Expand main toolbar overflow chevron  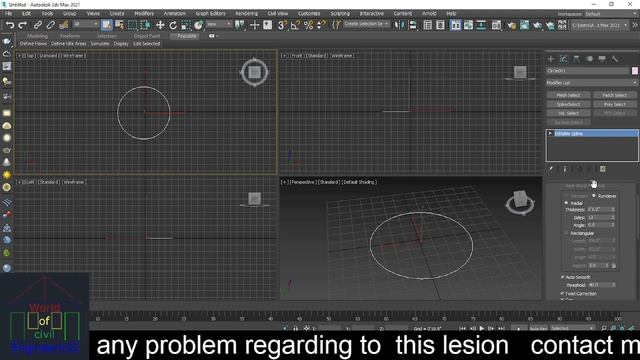click(x=635, y=25)
